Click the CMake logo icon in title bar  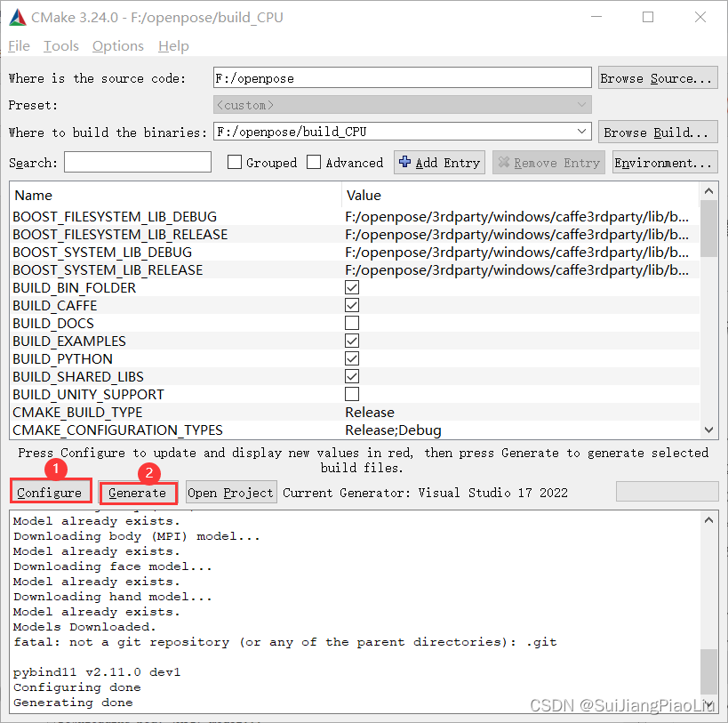(x=18, y=17)
